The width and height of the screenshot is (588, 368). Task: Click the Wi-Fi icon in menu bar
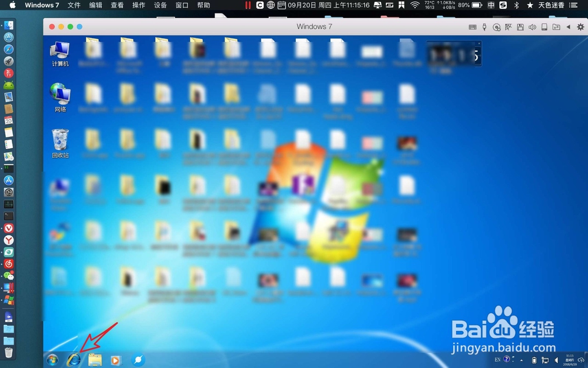coord(415,5)
